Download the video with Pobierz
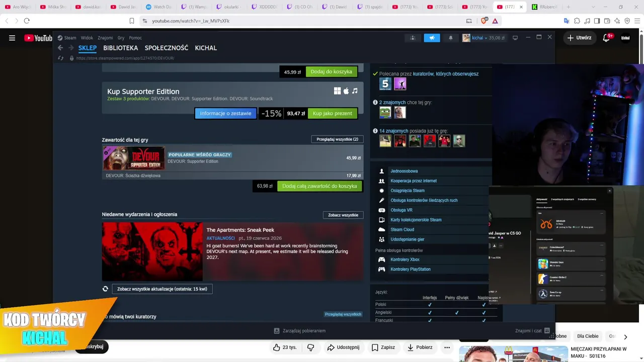This screenshot has height=362, width=644. 420,347
